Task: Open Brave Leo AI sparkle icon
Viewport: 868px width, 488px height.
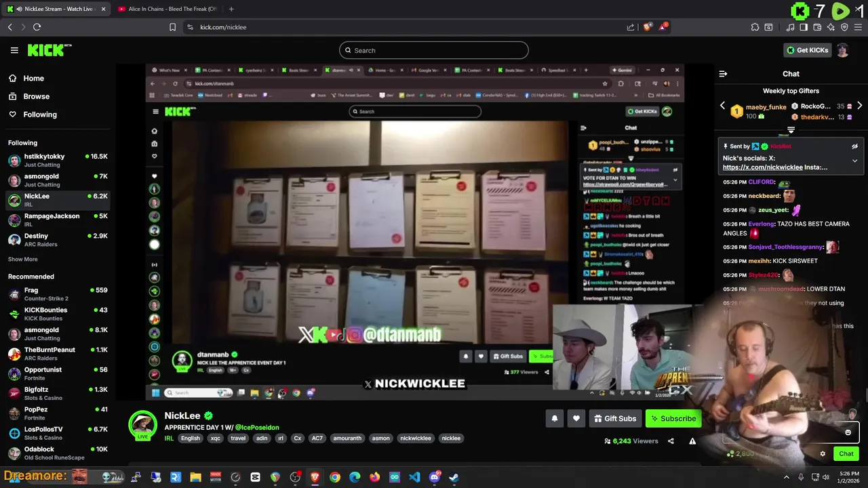Action: [831, 27]
